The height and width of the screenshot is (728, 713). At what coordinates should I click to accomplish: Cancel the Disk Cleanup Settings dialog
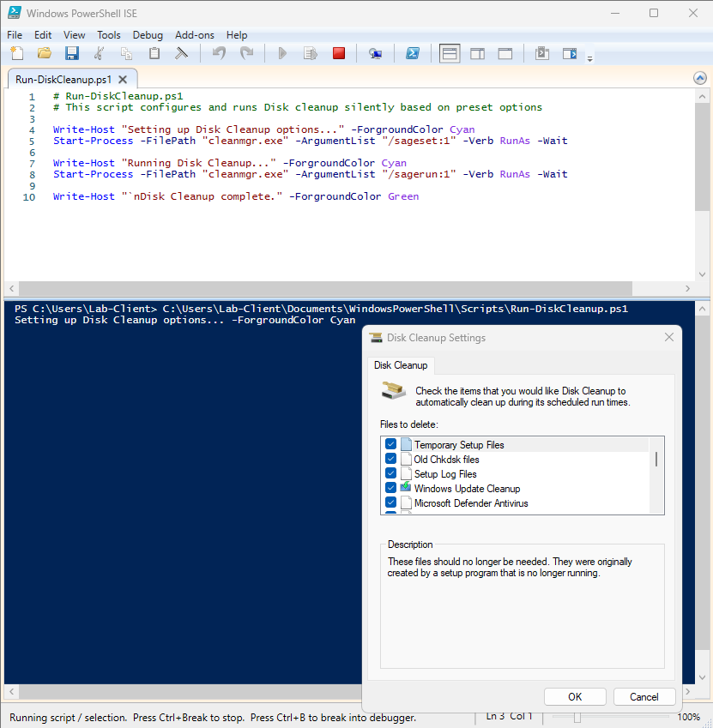coord(644,696)
